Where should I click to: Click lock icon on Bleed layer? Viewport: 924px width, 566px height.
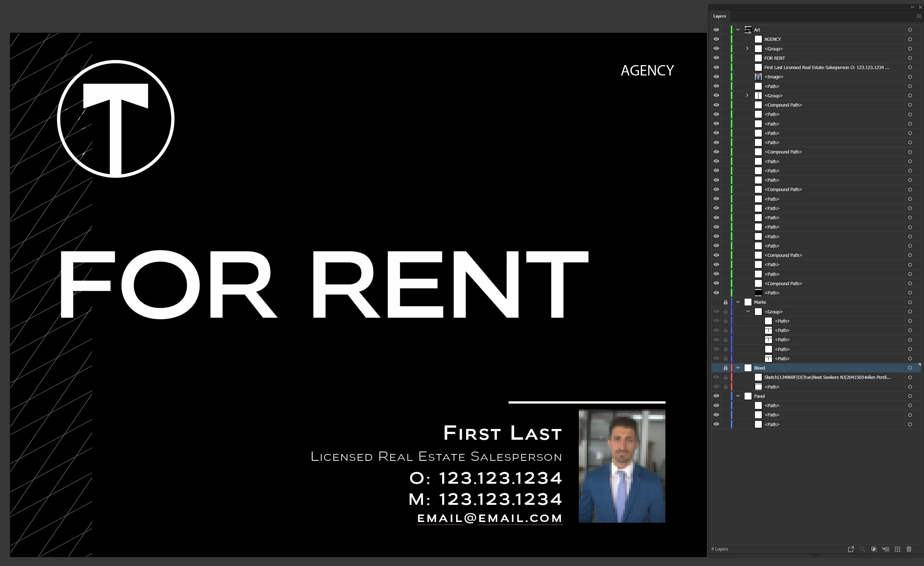725,368
